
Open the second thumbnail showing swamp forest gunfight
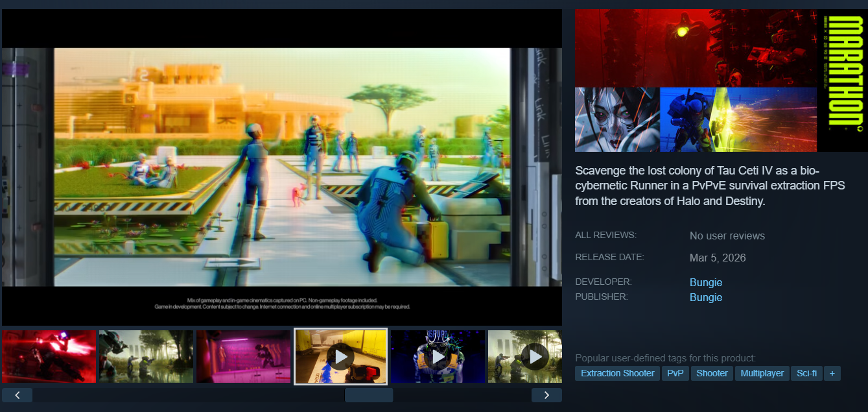coord(147,356)
